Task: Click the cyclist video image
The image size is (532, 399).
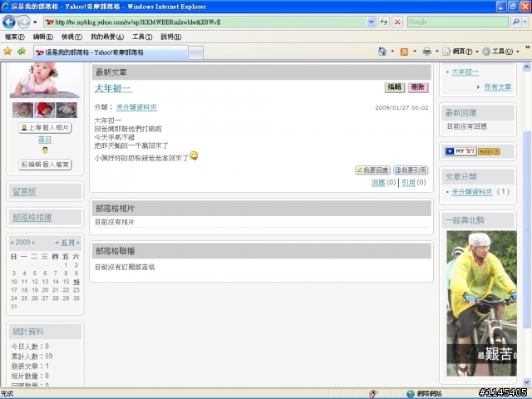Action: [x=481, y=303]
